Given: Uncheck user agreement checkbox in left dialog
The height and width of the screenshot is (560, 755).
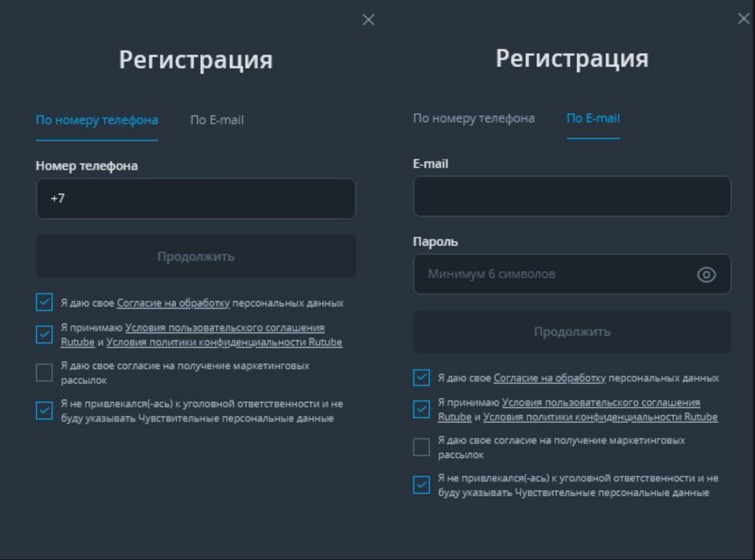Looking at the screenshot, I should click(44, 334).
